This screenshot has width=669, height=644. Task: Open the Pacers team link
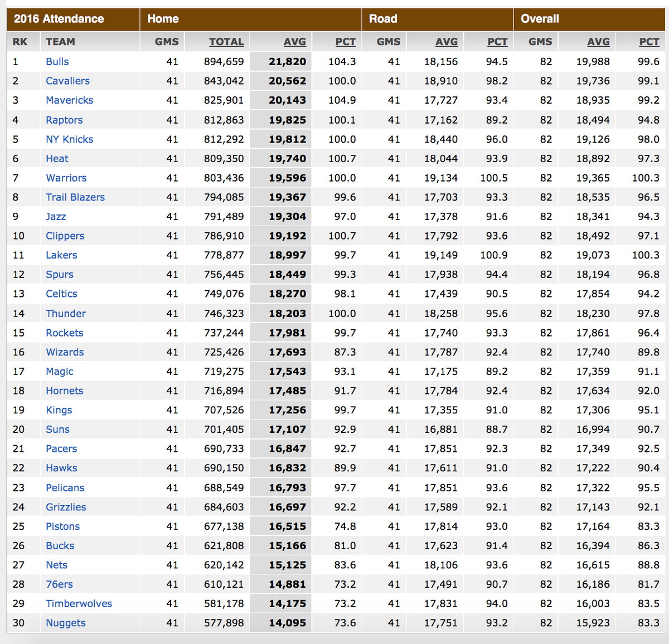[x=61, y=448]
